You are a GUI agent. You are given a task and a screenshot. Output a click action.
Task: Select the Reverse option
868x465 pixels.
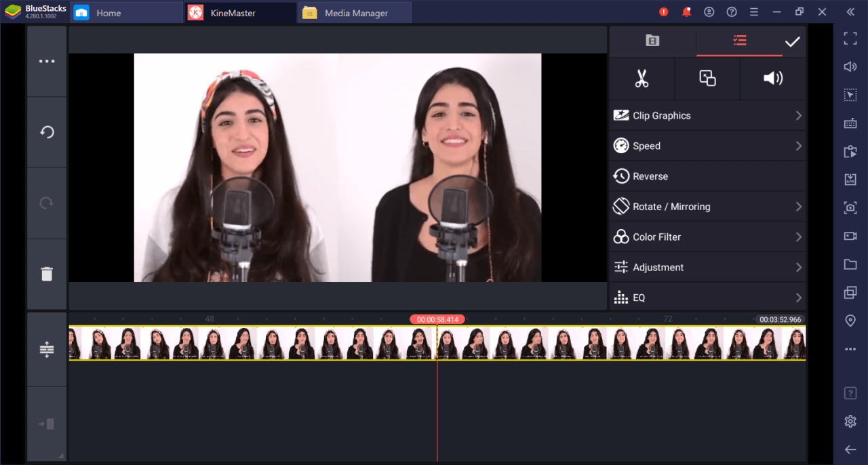pos(708,176)
